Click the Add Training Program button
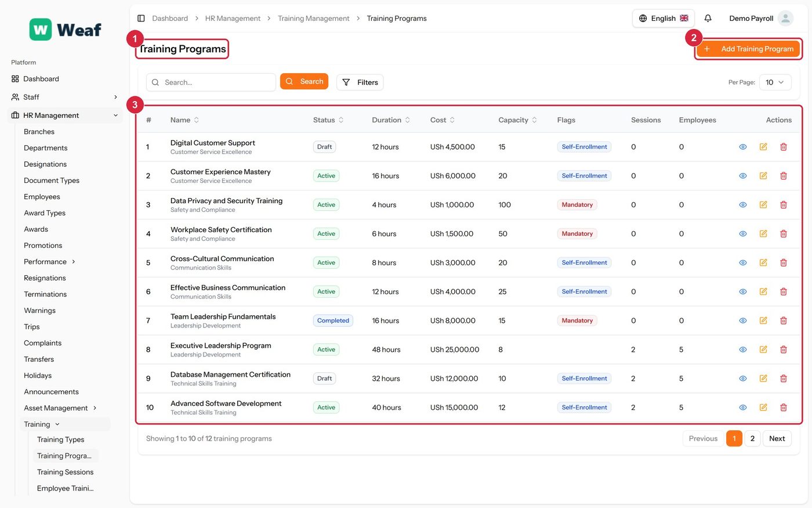The width and height of the screenshot is (812, 508). [748, 49]
